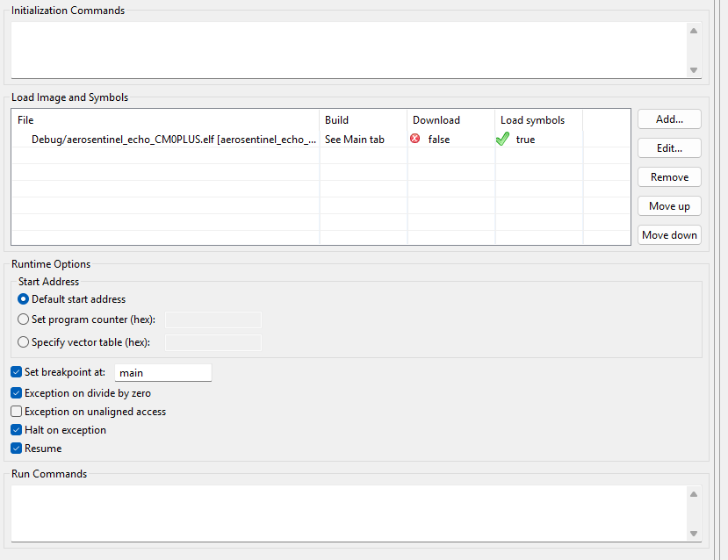This screenshot has height=560, width=728.
Task: Click Initialization Commands scroll up arrow
Action: tap(694, 31)
